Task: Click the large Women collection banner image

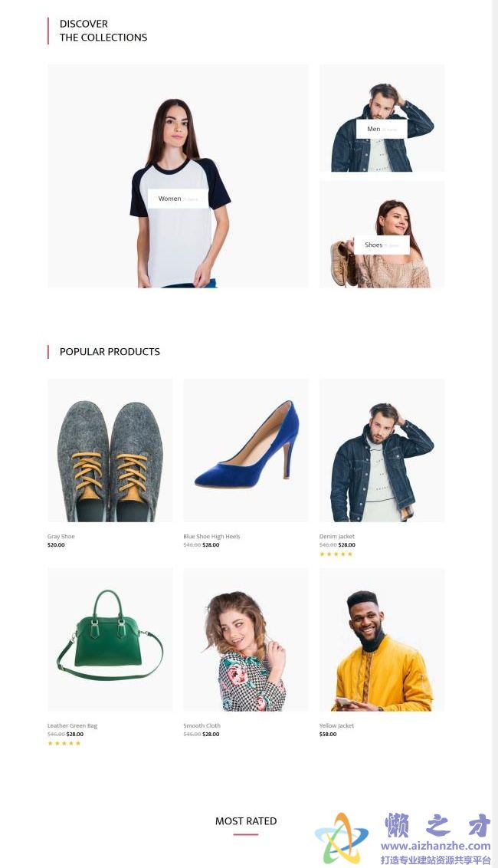Action: point(178,176)
